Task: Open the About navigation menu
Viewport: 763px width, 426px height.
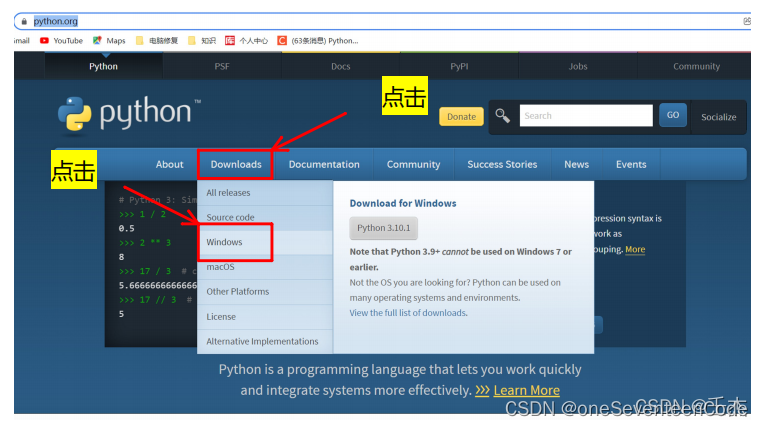Action: [x=169, y=165]
